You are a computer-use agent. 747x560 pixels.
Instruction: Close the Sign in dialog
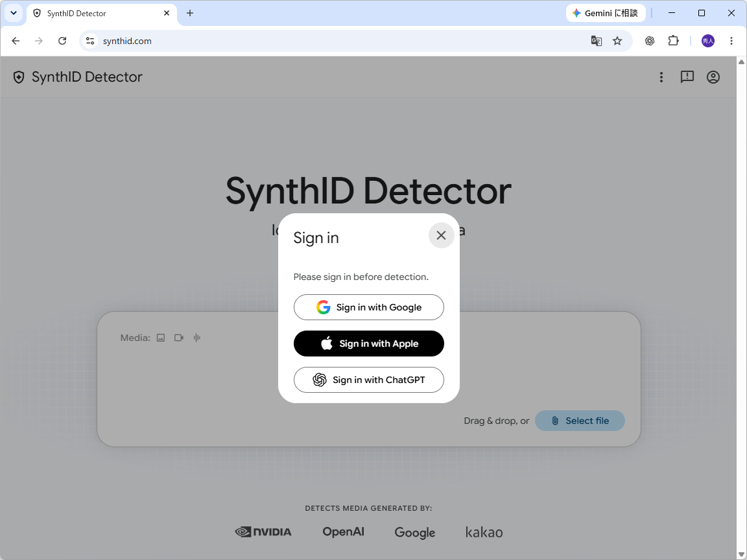pyautogui.click(x=441, y=235)
